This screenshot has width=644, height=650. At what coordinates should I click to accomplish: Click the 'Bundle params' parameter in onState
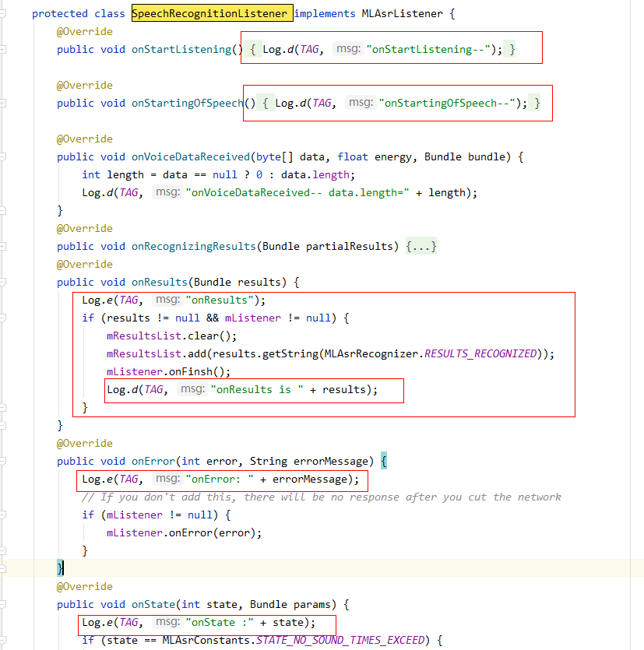290,604
